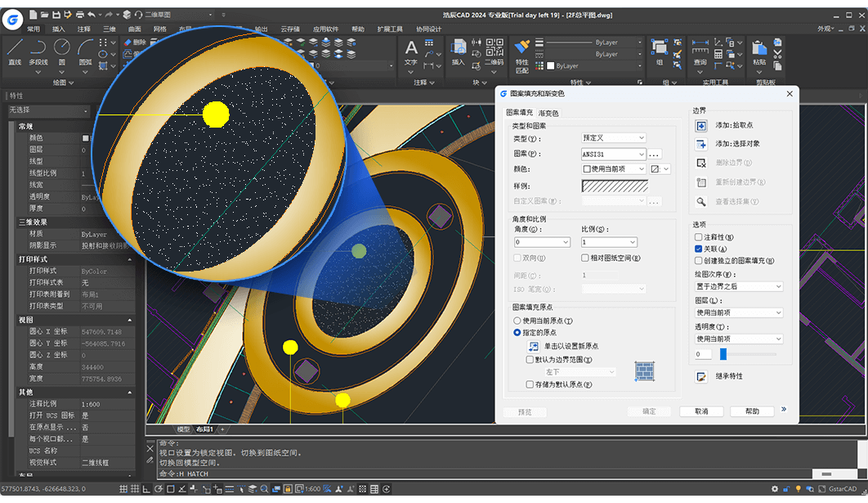Click the Add: Pick points icon
The image size is (868, 503).
[703, 125]
